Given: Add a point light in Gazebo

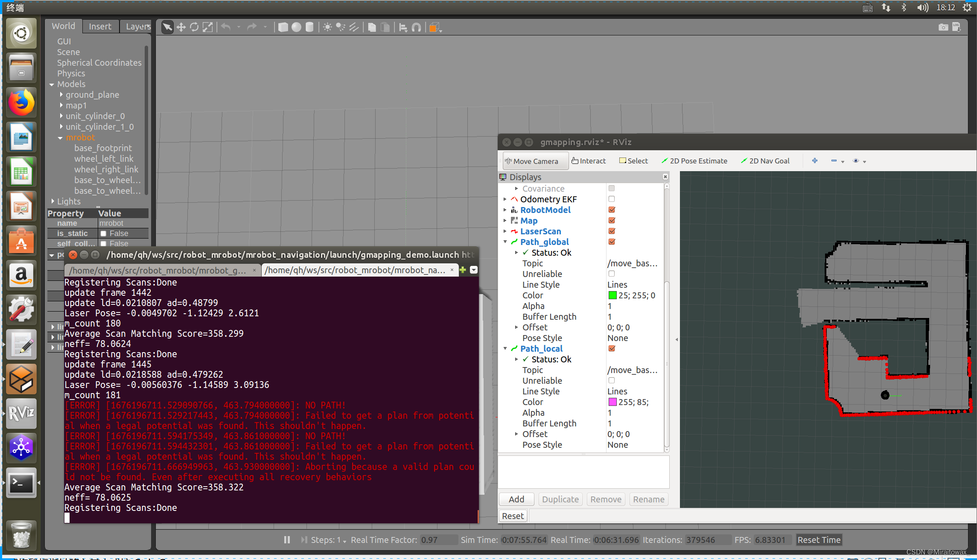Looking at the screenshot, I should point(327,27).
